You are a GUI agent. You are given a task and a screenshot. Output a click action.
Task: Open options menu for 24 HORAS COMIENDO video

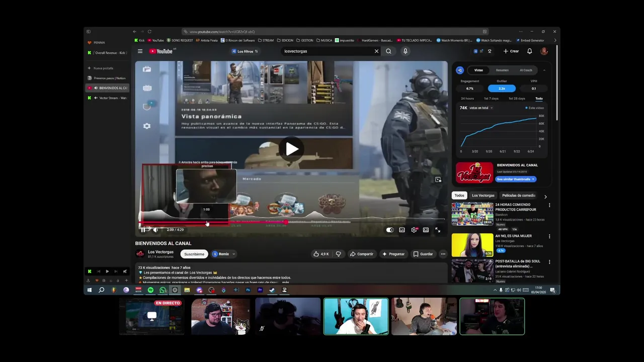pyautogui.click(x=549, y=205)
